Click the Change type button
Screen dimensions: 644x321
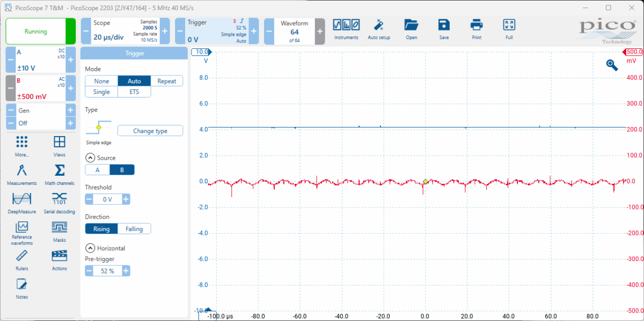150,131
